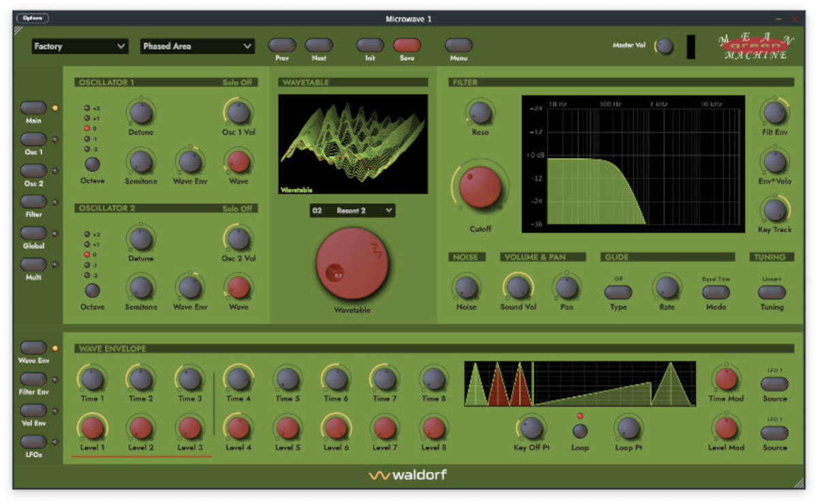The height and width of the screenshot is (504, 818).
Task: Switch to the Global tab
Action: [x=33, y=233]
